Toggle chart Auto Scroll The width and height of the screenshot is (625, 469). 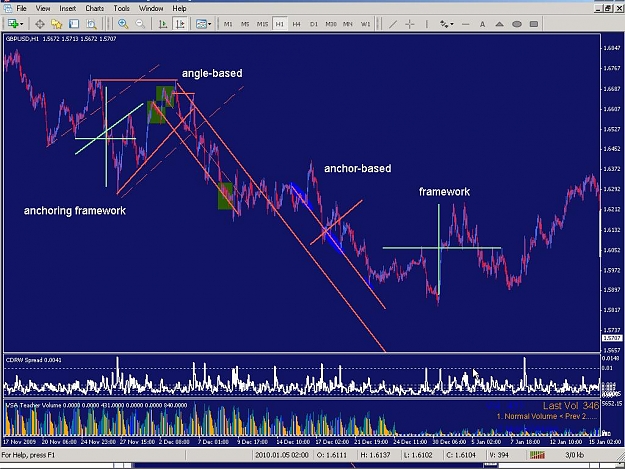163,24
